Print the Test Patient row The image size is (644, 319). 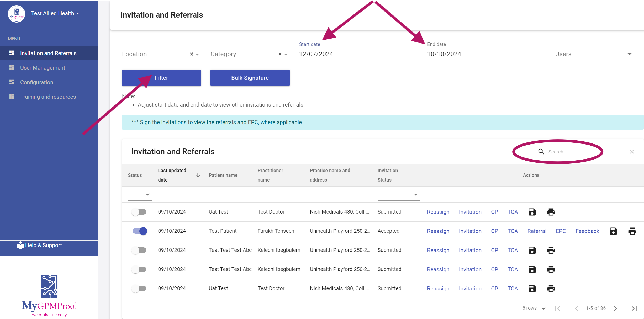click(632, 231)
